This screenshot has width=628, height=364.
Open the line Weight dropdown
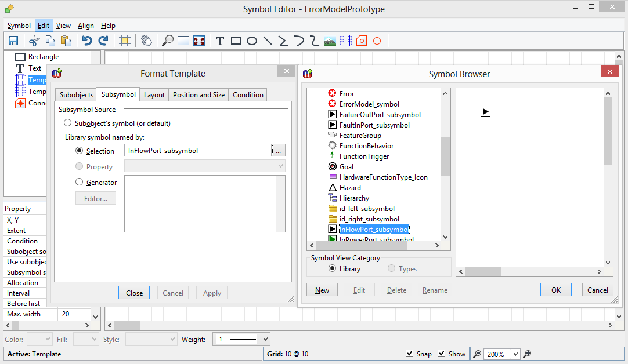(x=241, y=339)
